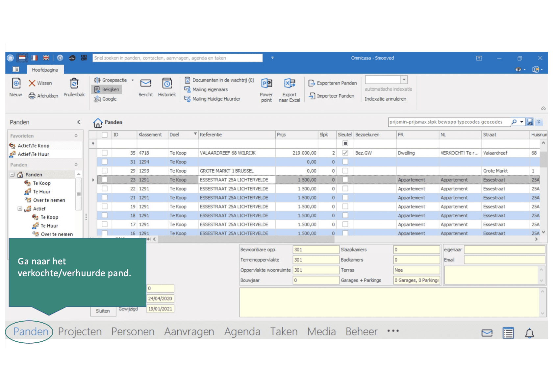Click Mailing eigenaars icon
Viewport: 554px width, 392px height.
[x=188, y=89]
